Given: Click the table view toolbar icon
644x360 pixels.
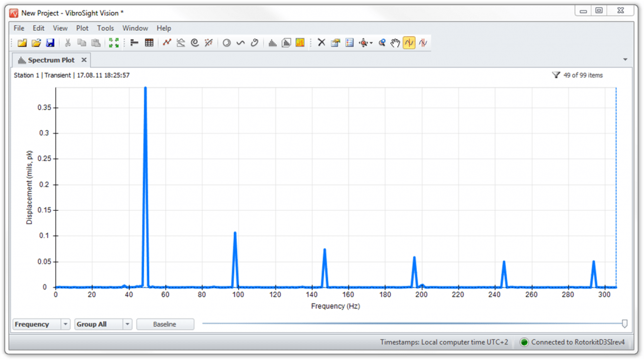Looking at the screenshot, I should [149, 43].
